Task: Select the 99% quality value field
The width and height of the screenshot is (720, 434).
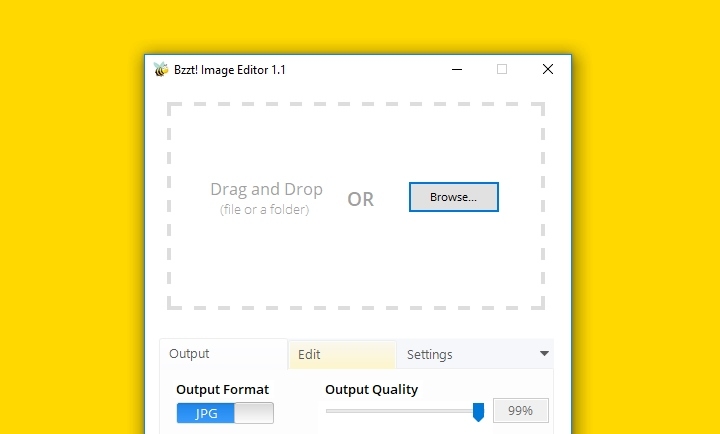Action: pos(521,411)
